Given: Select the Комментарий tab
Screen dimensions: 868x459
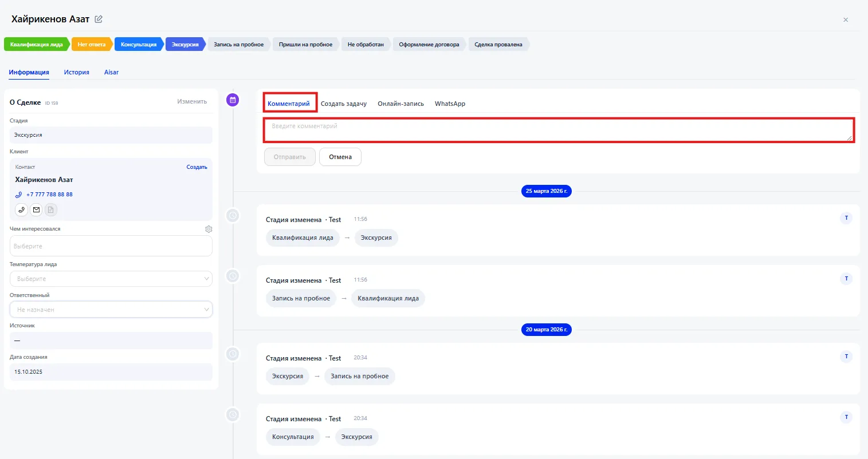Looking at the screenshot, I should 289,104.
